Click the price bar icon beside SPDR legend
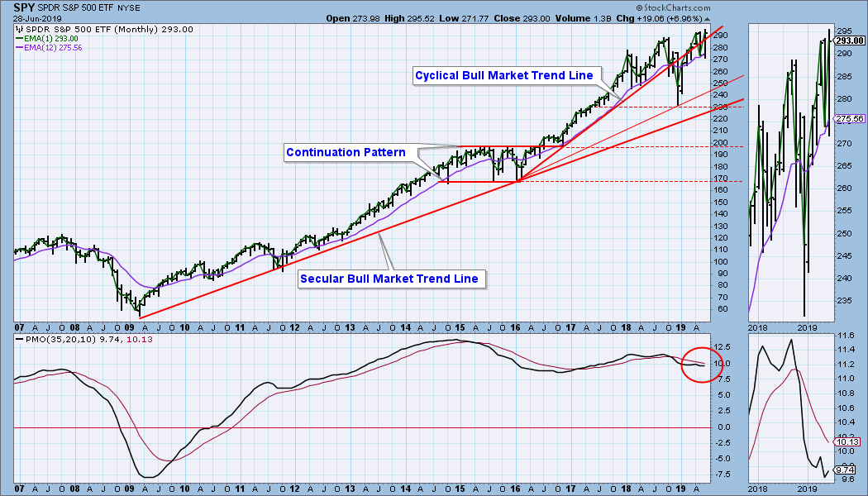The height and width of the screenshot is (496, 868). [x=19, y=29]
